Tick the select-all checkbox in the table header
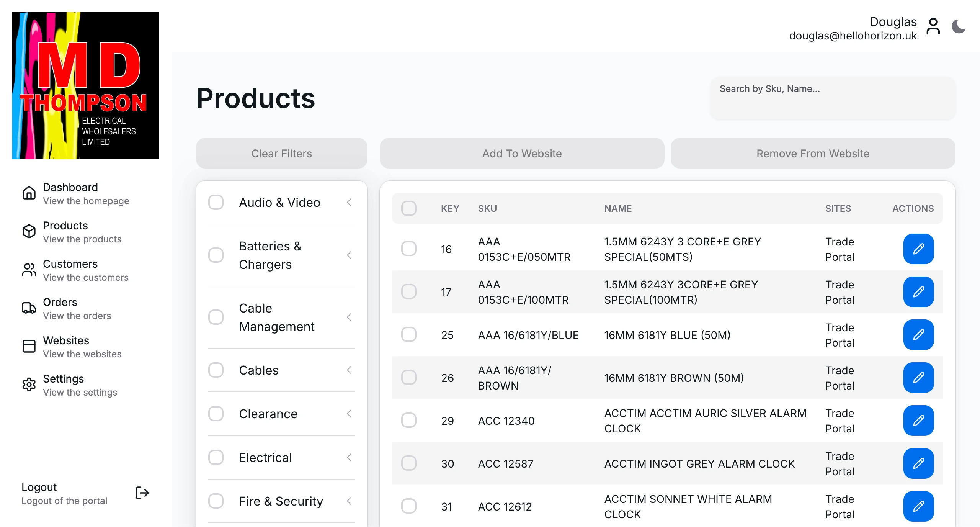980x527 pixels. pyautogui.click(x=408, y=209)
